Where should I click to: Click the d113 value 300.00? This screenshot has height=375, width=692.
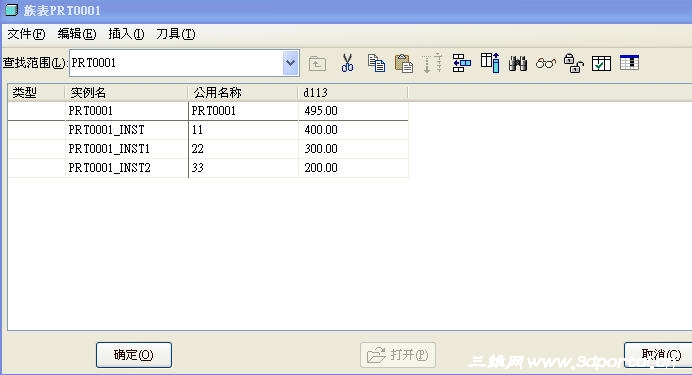click(353, 149)
